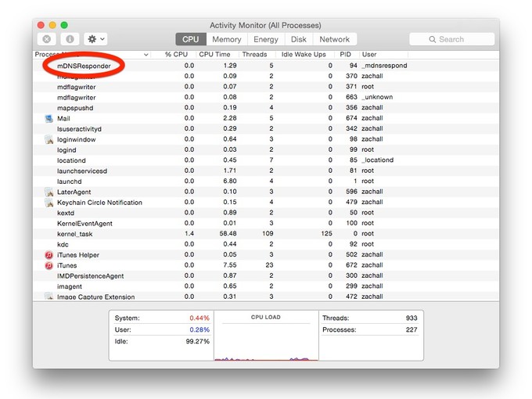The width and height of the screenshot is (532, 399).
Task: Open the Network tab
Action: pyautogui.click(x=335, y=39)
